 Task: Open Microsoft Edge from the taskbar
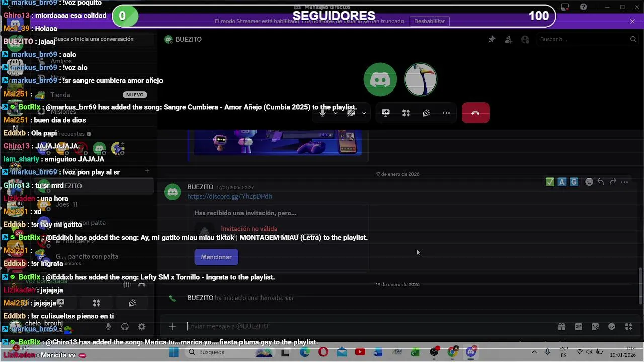(305, 352)
